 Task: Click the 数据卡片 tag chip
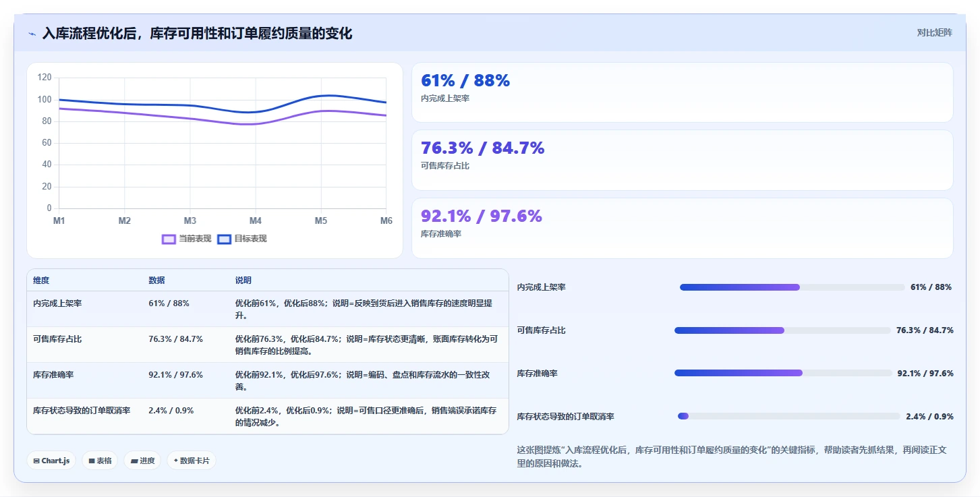[192, 461]
